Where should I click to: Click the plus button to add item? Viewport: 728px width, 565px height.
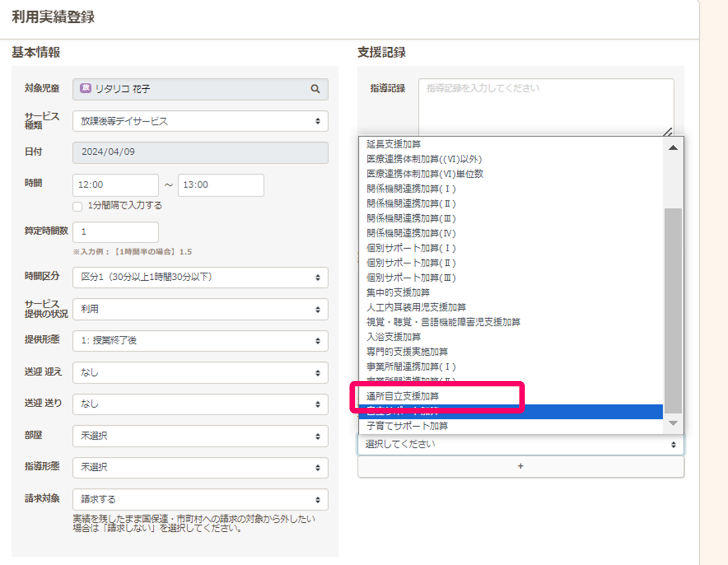click(x=521, y=466)
